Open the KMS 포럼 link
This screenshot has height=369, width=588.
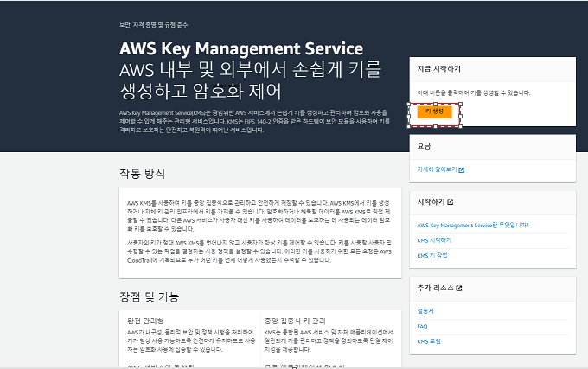pos(429,341)
